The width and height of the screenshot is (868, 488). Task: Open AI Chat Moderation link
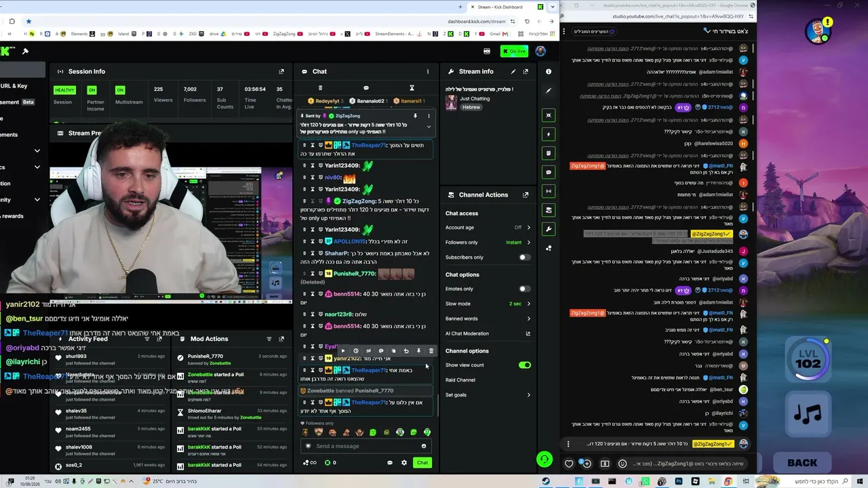(488, 333)
